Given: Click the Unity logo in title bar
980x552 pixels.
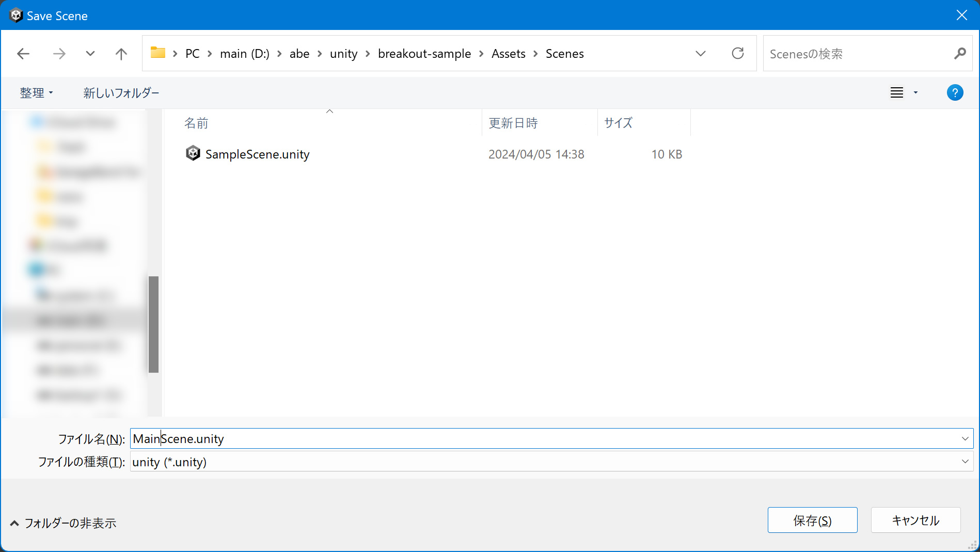Looking at the screenshot, I should point(16,15).
